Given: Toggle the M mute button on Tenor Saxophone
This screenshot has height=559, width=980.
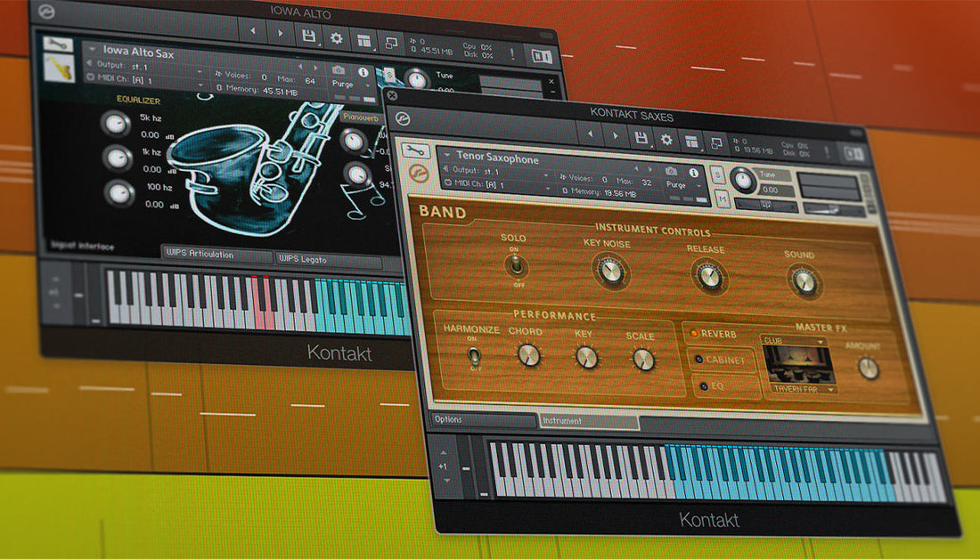Looking at the screenshot, I should [723, 198].
